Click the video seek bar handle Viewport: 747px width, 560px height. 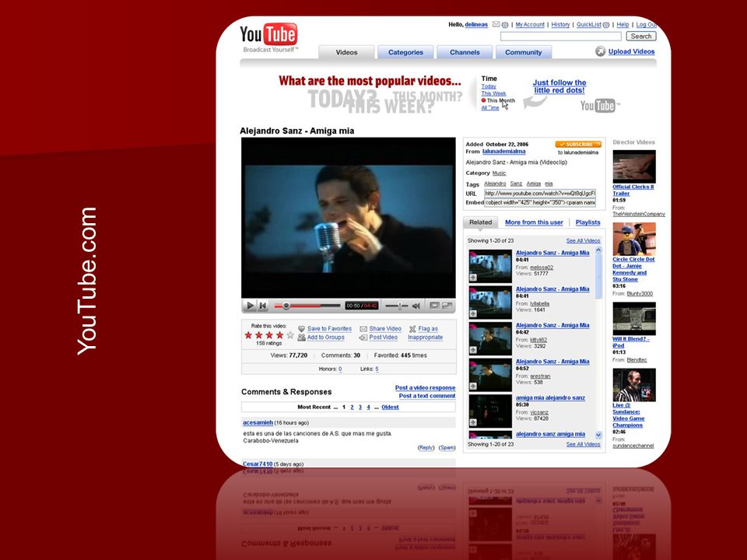click(286, 306)
